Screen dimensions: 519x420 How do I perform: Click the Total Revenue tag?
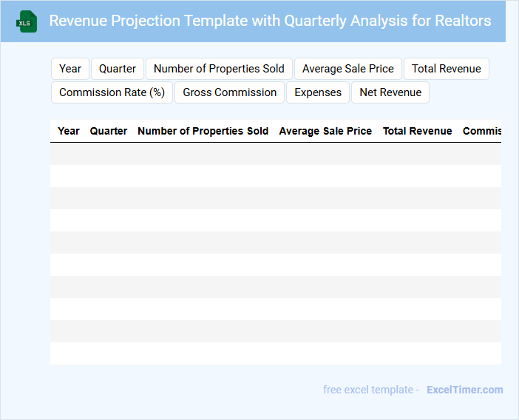click(x=447, y=69)
